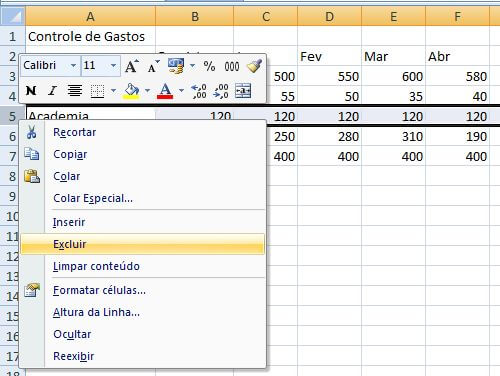Screen dimensions: 500x376
Task: Choose Reexibir to unhide rows
Action: pyautogui.click(x=143, y=356)
